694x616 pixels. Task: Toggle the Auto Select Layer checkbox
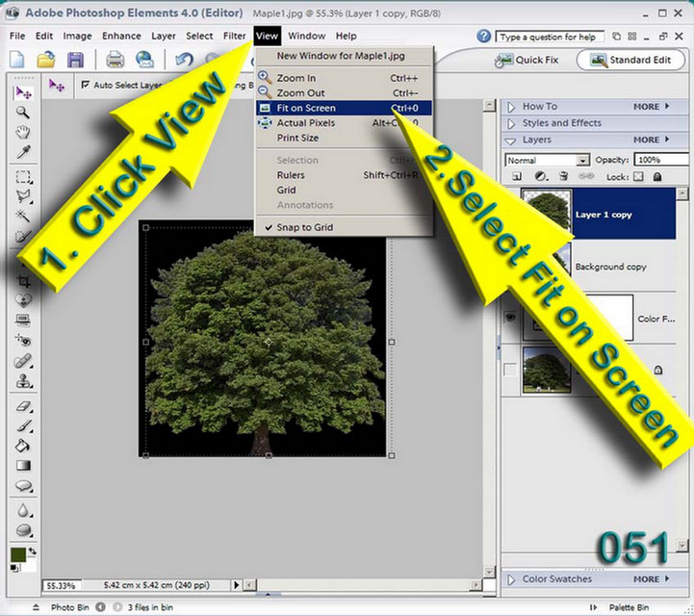click(86, 85)
